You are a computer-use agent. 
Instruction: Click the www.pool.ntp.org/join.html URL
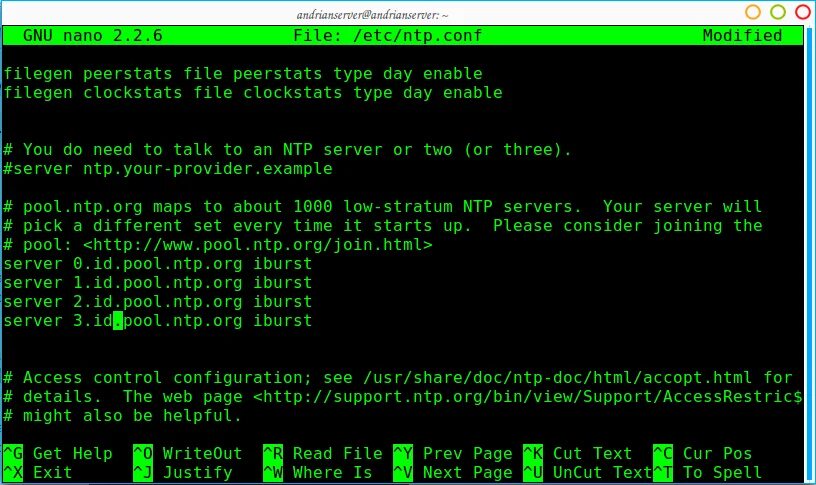(x=258, y=245)
